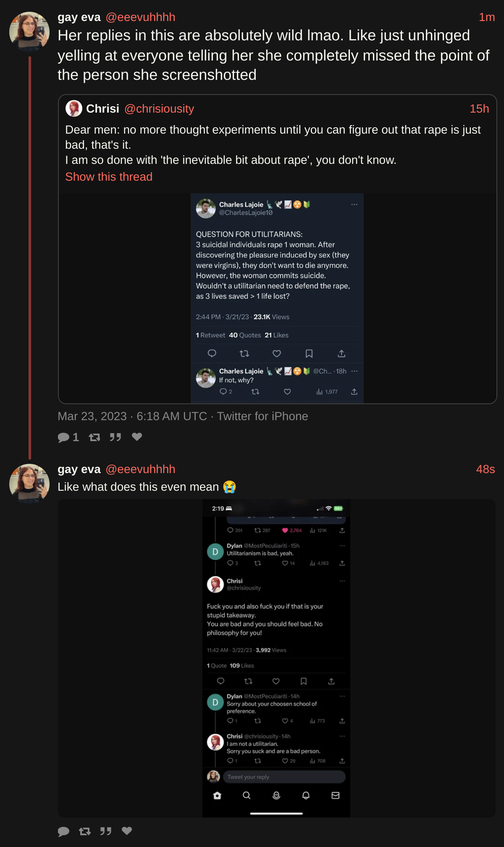Open @chrisiousity profile handle in quote
This screenshot has height=847, width=504.
click(x=159, y=109)
